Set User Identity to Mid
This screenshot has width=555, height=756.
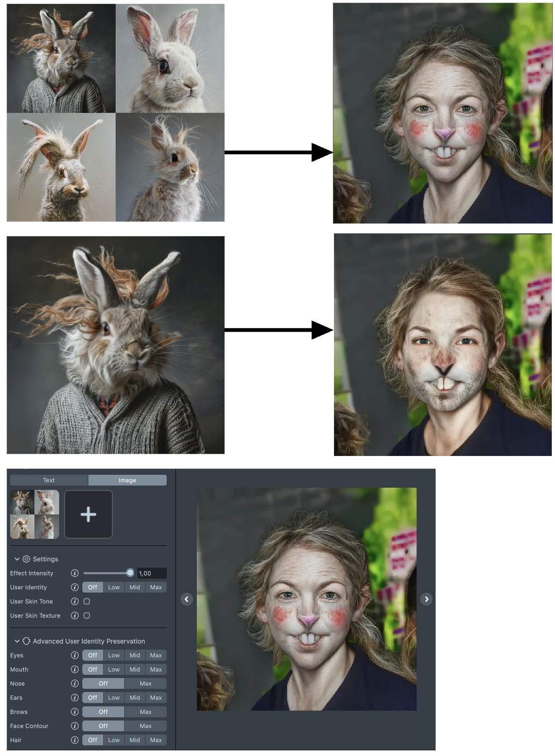pos(134,587)
